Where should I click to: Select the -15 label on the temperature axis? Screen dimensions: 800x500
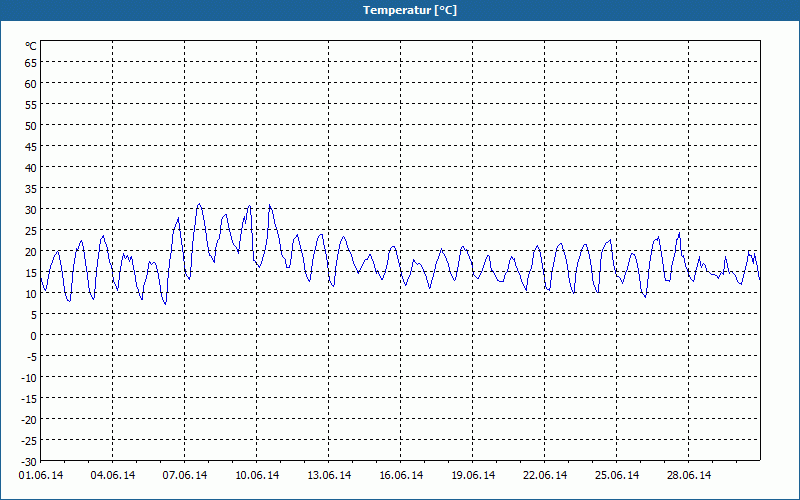tap(29, 399)
